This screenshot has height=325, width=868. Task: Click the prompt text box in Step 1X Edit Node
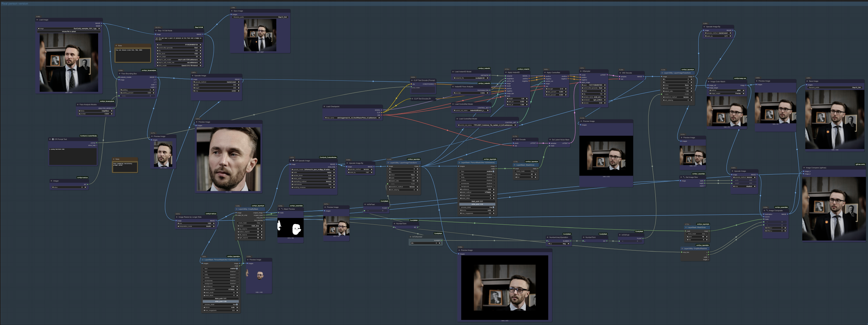coord(179,39)
